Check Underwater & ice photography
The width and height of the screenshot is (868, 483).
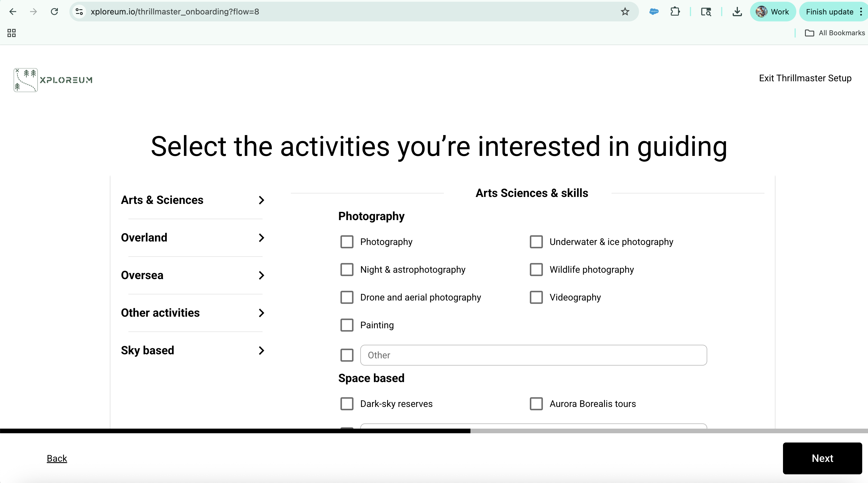click(536, 242)
